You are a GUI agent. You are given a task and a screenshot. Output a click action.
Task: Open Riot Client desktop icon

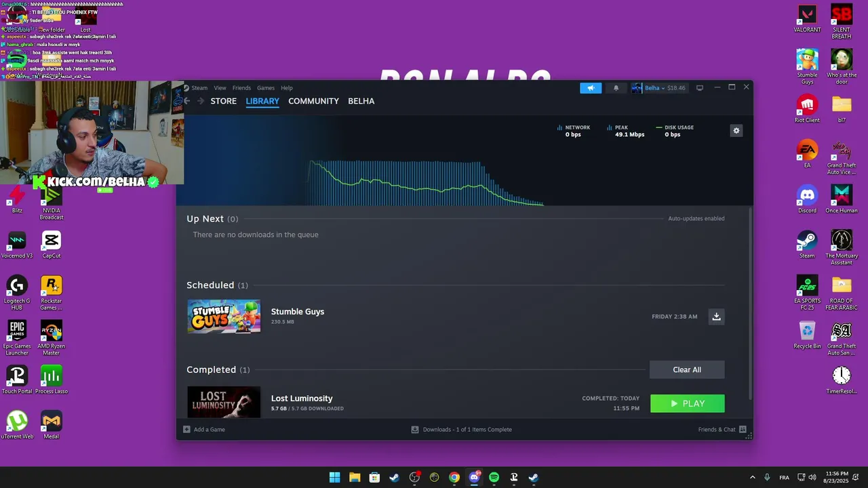click(x=807, y=109)
